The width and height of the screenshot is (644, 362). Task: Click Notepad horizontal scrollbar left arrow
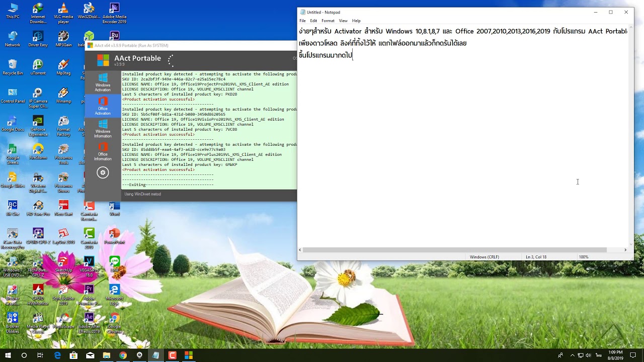coord(300,250)
